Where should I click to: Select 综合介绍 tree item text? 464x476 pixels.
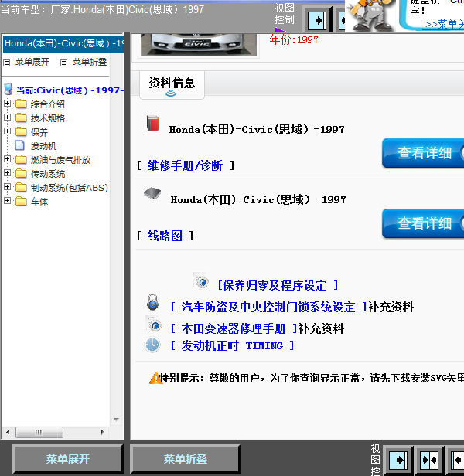(x=48, y=104)
